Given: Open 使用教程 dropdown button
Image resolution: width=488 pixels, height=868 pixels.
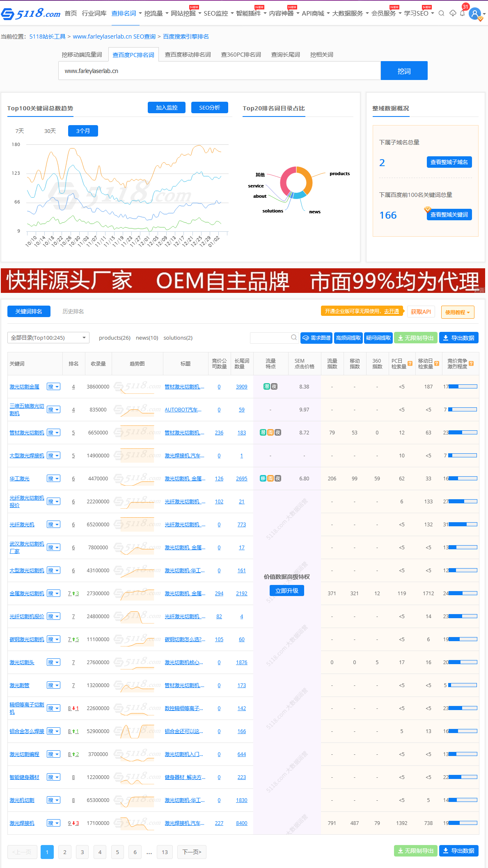Looking at the screenshot, I should (458, 312).
